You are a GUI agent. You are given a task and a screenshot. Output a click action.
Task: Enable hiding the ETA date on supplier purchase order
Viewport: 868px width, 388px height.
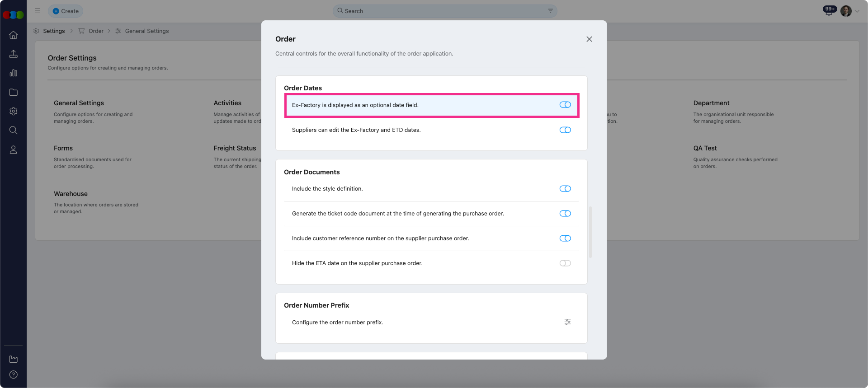pos(565,263)
